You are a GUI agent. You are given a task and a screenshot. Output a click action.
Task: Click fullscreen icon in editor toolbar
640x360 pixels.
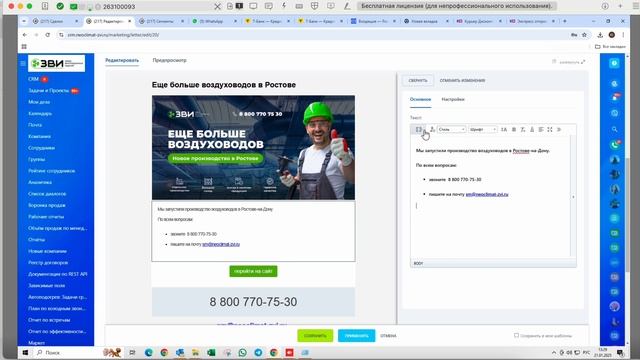coord(550,129)
